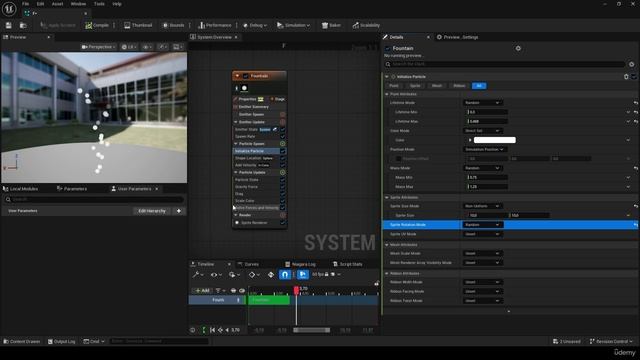Disable Shape Location module checkbox
Screen dimensions: 640x360
(282, 158)
